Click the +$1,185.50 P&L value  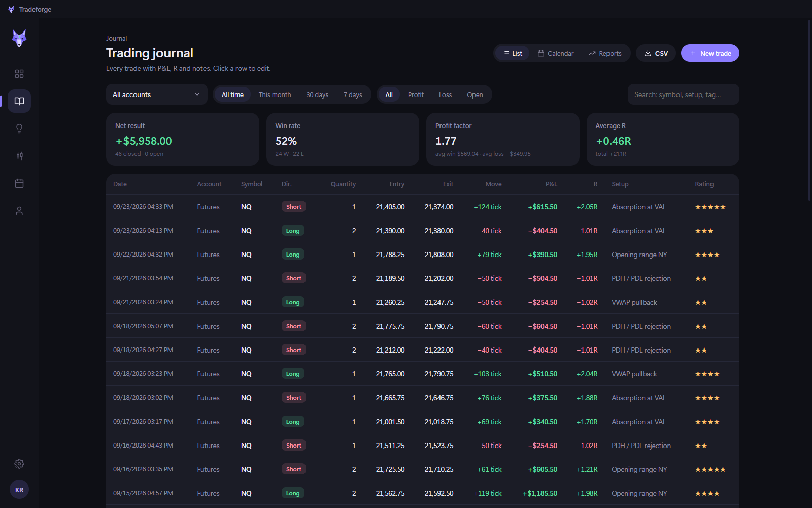[x=540, y=493]
